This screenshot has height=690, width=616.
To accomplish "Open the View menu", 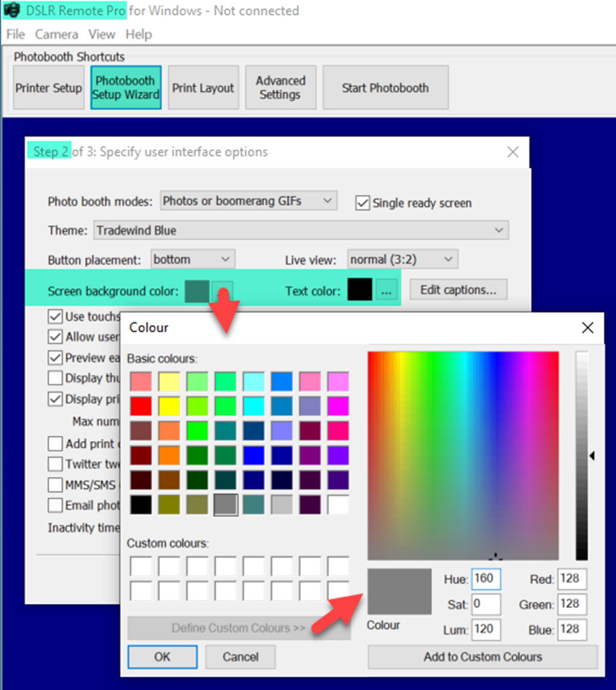I will coord(102,34).
